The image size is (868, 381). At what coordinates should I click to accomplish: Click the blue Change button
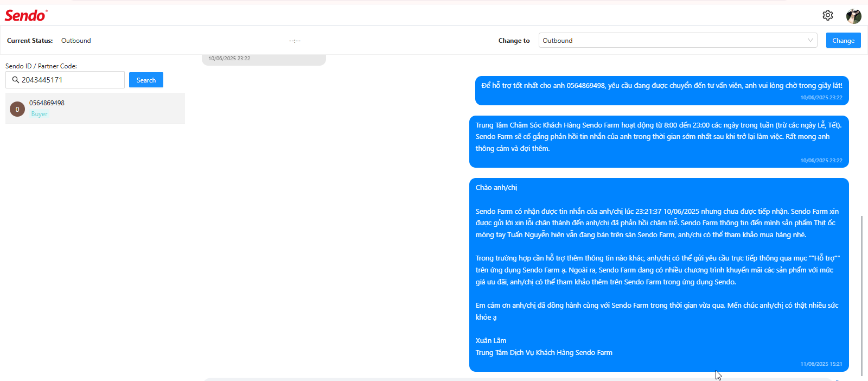843,40
